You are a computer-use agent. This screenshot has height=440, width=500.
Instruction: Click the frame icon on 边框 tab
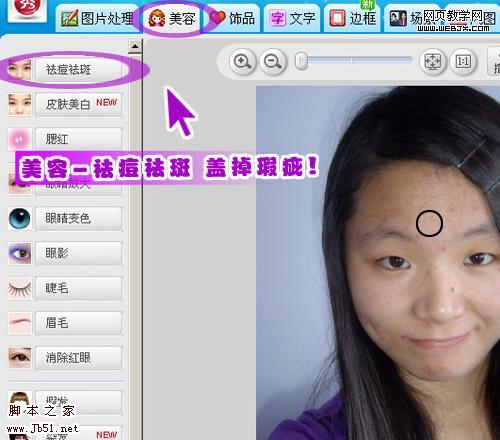click(x=337, y=18)
